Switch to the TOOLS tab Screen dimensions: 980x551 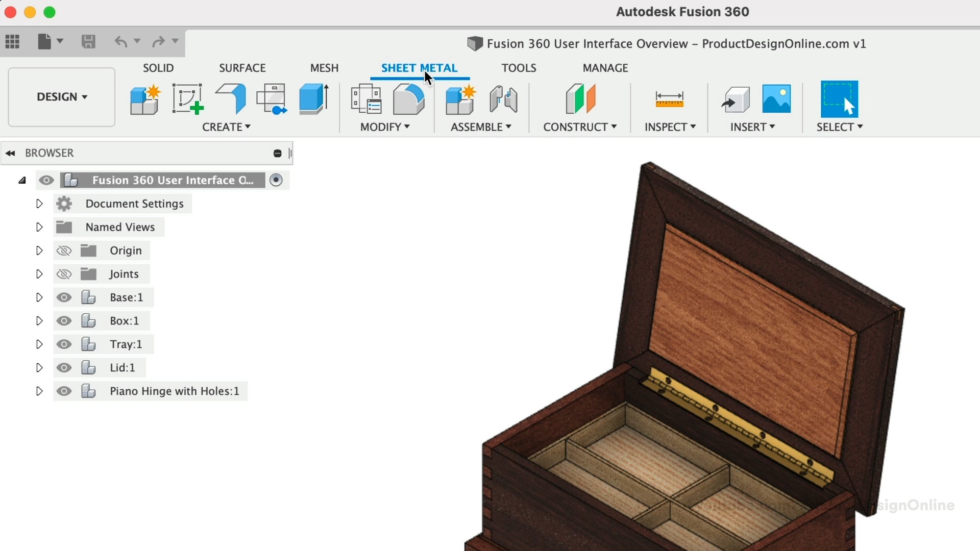click(x=519, y=68)
